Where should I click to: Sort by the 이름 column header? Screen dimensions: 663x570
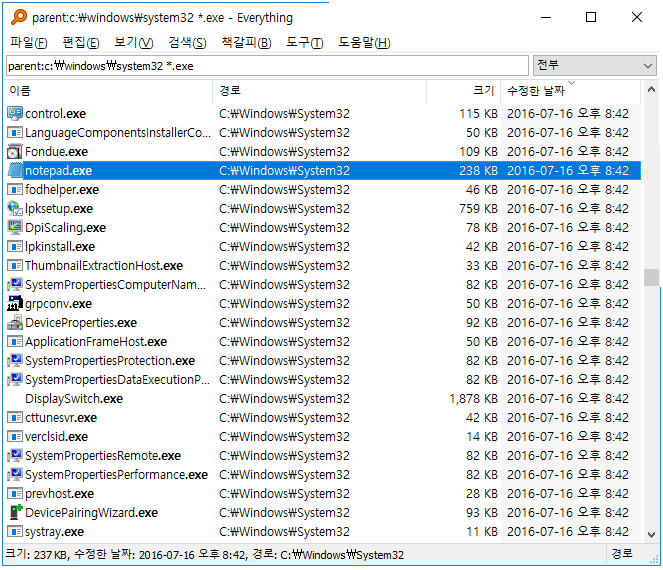point(110,90)
